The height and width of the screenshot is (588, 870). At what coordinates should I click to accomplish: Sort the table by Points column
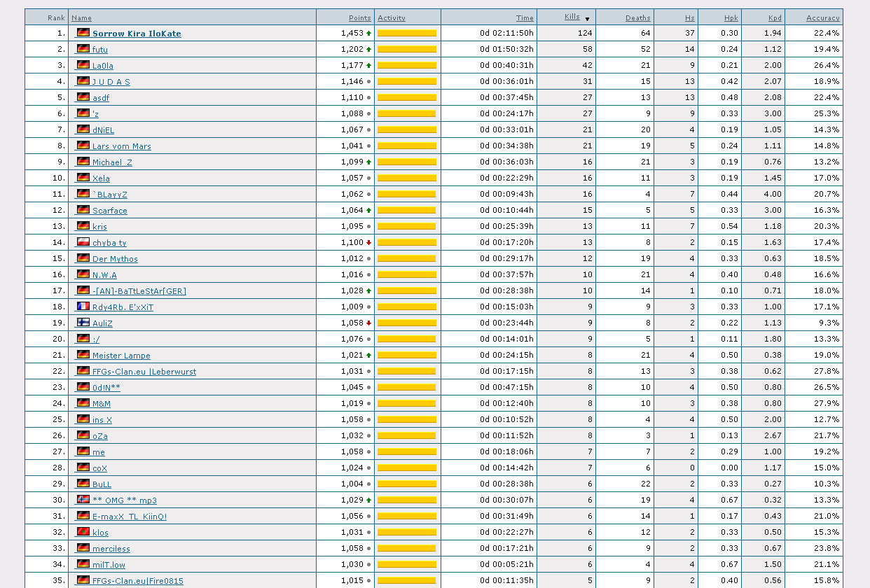359,18
